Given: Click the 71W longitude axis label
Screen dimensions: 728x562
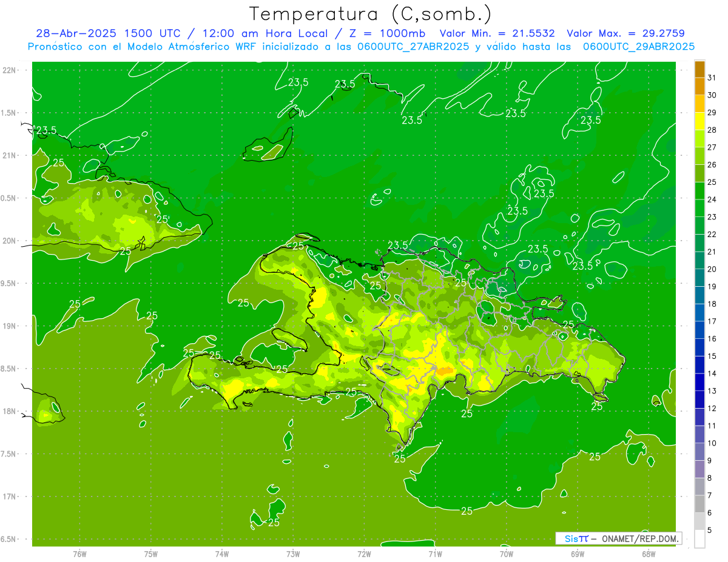Looking at the screenshot, I should click(435, 554).
